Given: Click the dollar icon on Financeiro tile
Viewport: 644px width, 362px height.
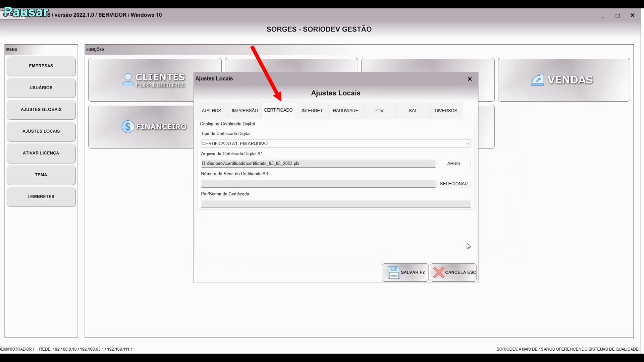Looking at the screenshot, I should pos(128,127).
